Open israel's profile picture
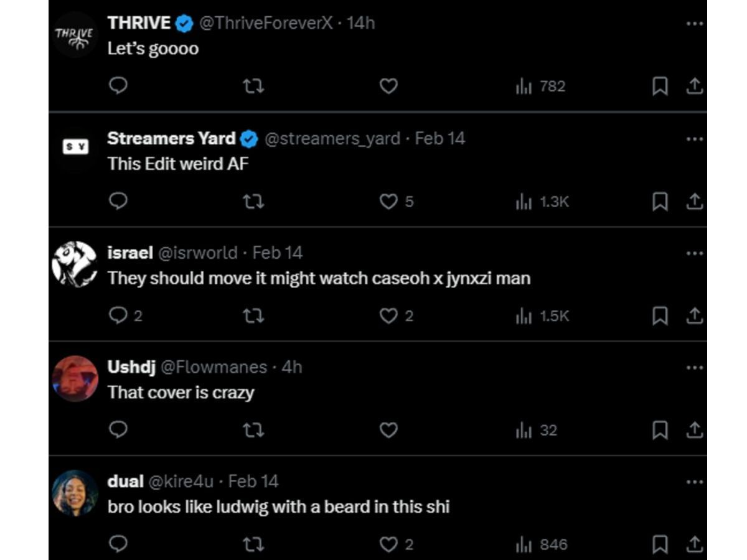 pyautogui.click(x=75, y=264)
